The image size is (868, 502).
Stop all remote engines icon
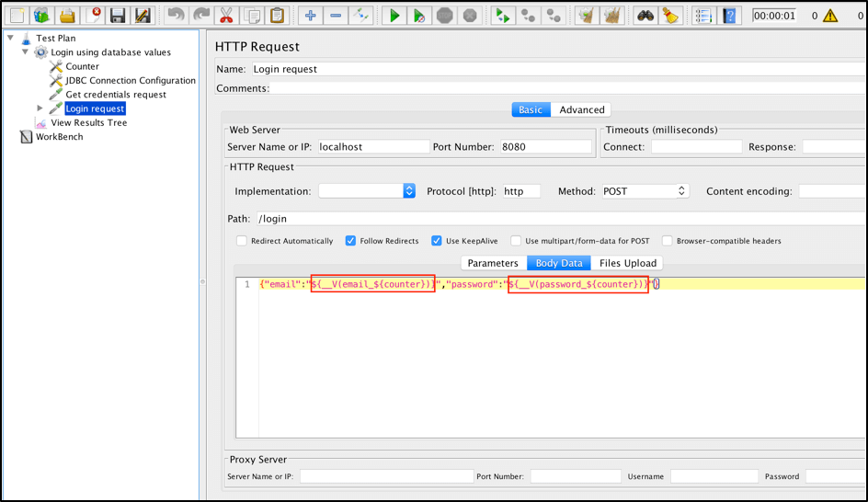point(528,15)
